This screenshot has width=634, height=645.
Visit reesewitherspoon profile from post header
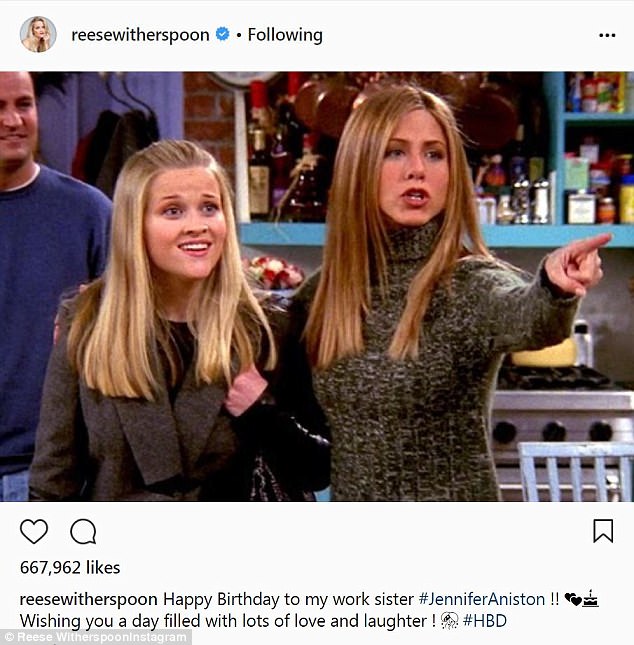click(140, 35)
